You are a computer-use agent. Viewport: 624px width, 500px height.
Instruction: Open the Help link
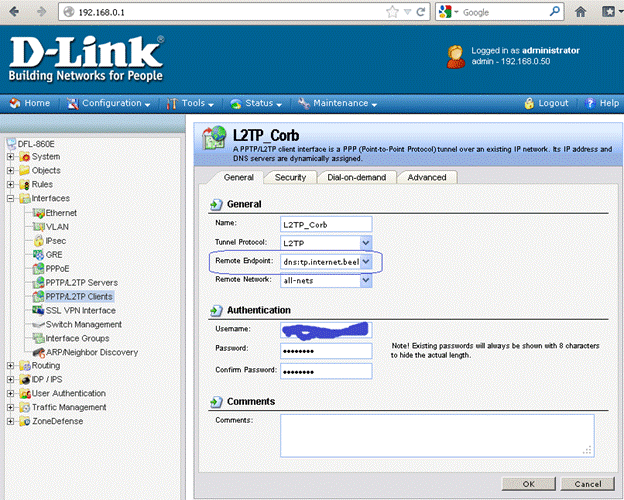pyautogui.click(x=602, y=103)
